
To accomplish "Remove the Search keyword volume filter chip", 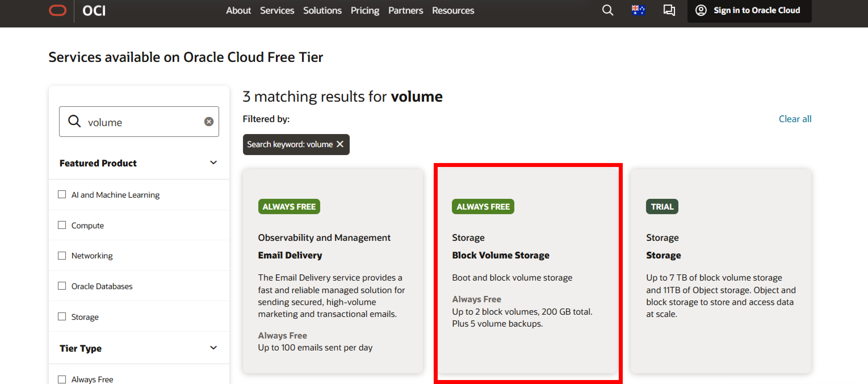I will tap(340, 144).
